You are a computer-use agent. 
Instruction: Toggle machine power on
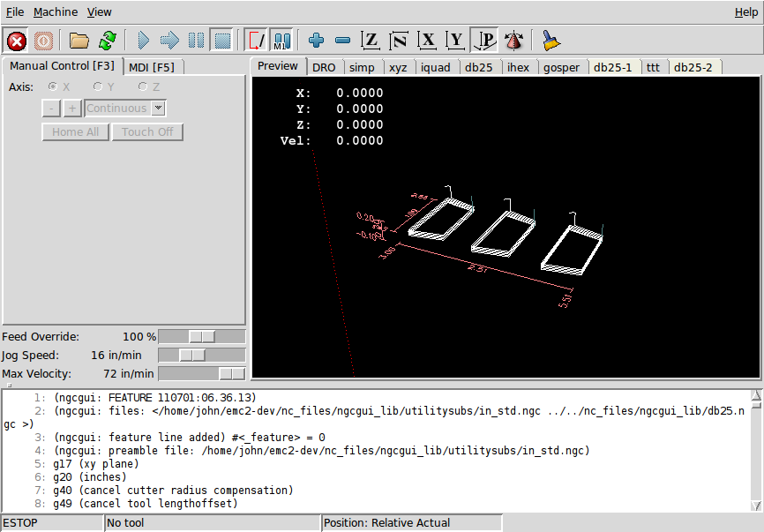tap(42, 40)
